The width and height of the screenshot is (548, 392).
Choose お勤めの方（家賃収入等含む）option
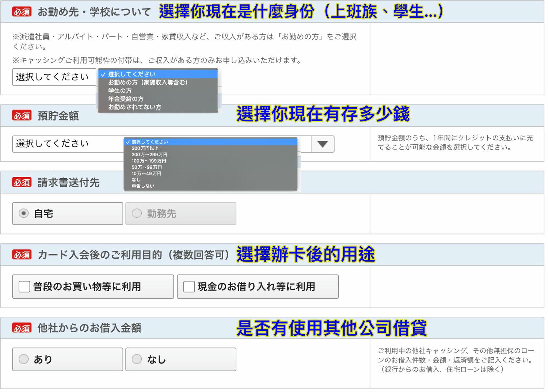[x=148, y=83]
